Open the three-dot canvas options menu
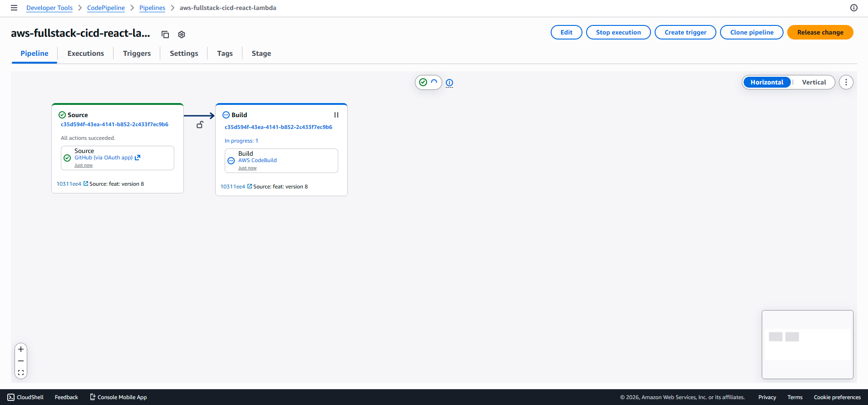 (846, 82)
